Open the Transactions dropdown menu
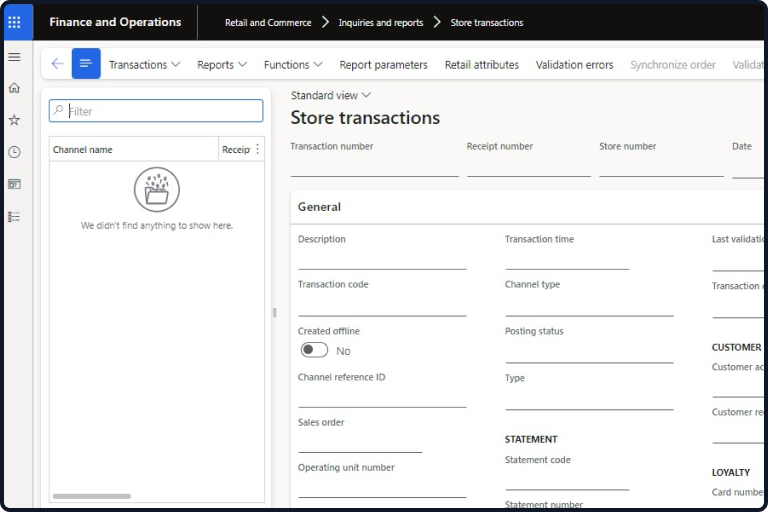This screenshot has width=768, height=512. pos(144,65)
